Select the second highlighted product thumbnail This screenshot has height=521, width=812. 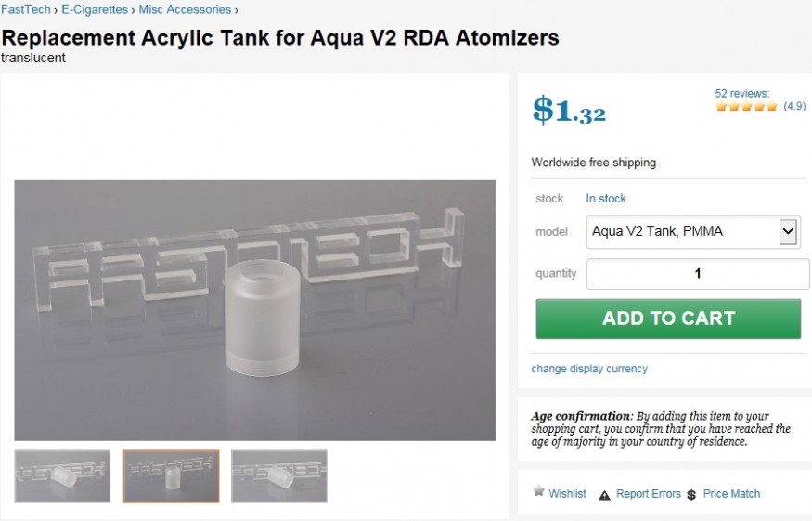pyautogui.click(x=172, y=476)
